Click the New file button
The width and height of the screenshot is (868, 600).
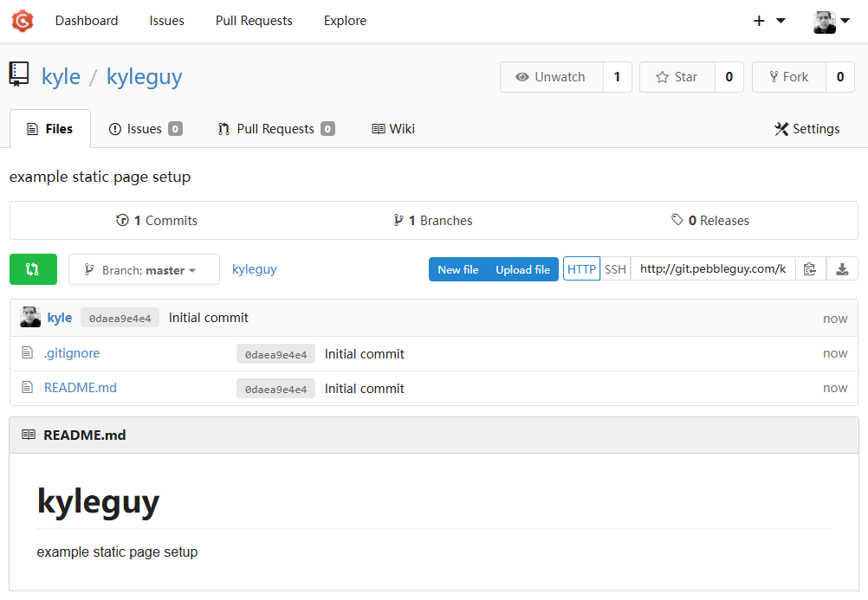coord(457,268)
